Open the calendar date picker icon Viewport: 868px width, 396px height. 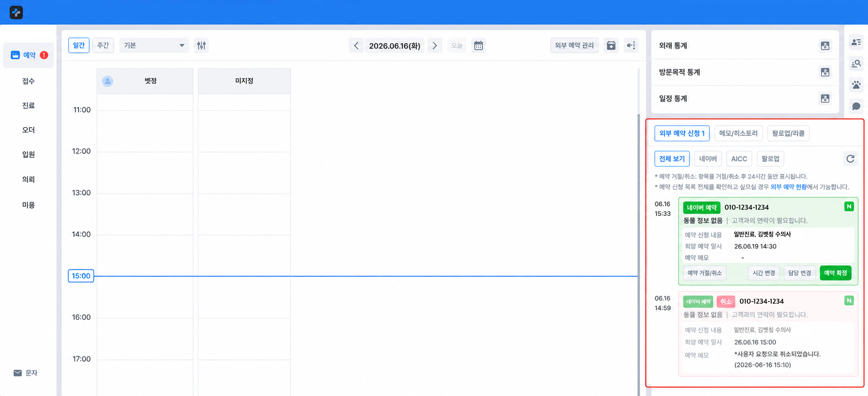(479, 45)
